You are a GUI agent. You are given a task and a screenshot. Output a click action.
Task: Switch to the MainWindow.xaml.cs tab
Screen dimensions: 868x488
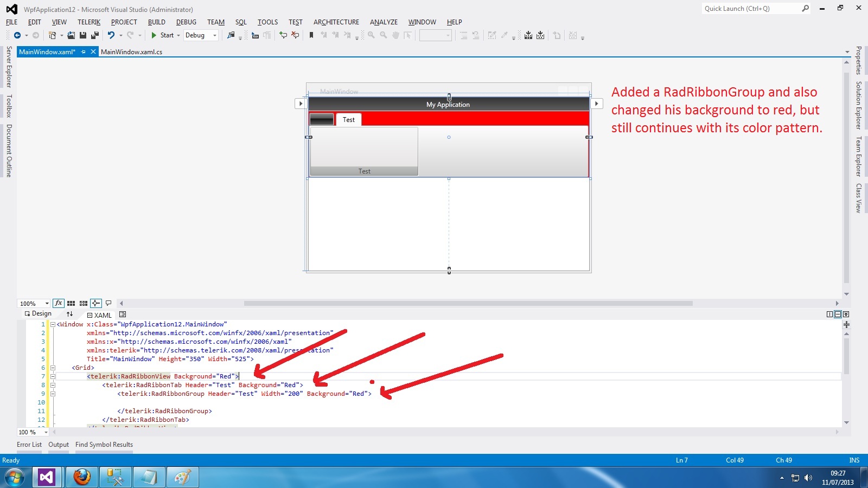(x=132, y=52)
